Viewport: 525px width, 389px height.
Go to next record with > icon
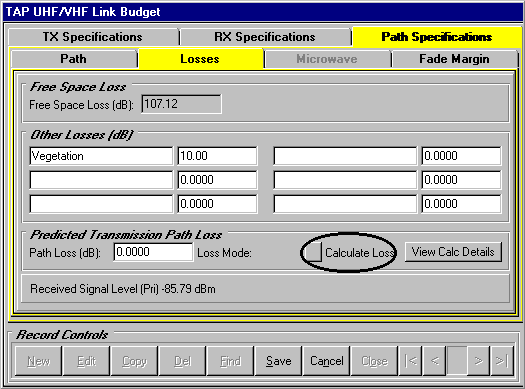[479, 361]
